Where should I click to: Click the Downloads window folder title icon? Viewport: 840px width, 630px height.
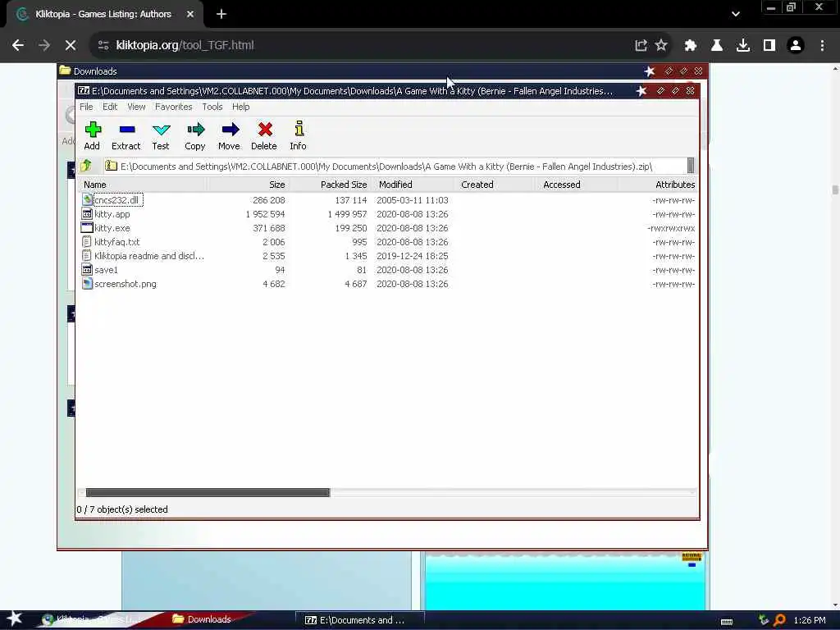coord(66,71)
